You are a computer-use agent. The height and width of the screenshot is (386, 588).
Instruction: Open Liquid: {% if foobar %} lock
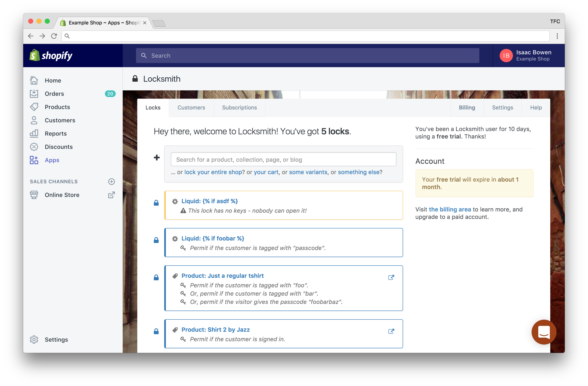point(213,239)
